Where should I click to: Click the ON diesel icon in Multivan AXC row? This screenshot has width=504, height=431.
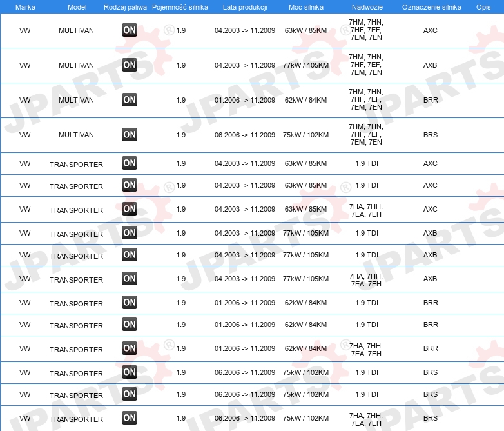click(130, 30)
